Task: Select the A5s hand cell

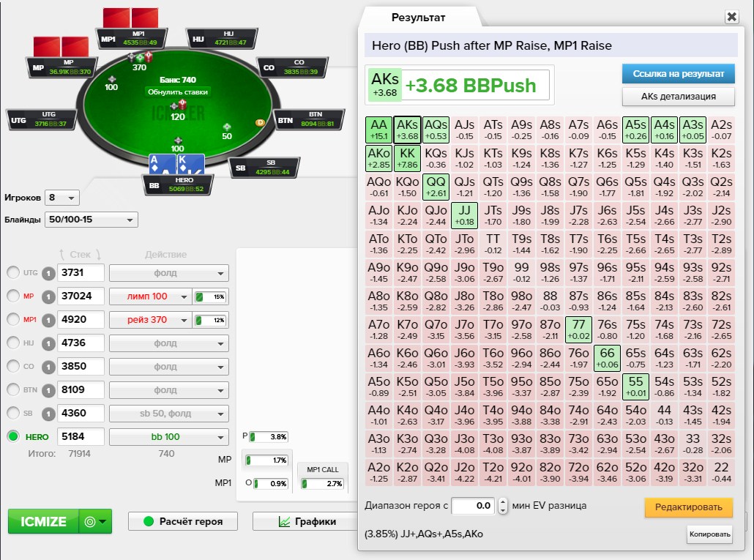Action: tap(635, 130)
